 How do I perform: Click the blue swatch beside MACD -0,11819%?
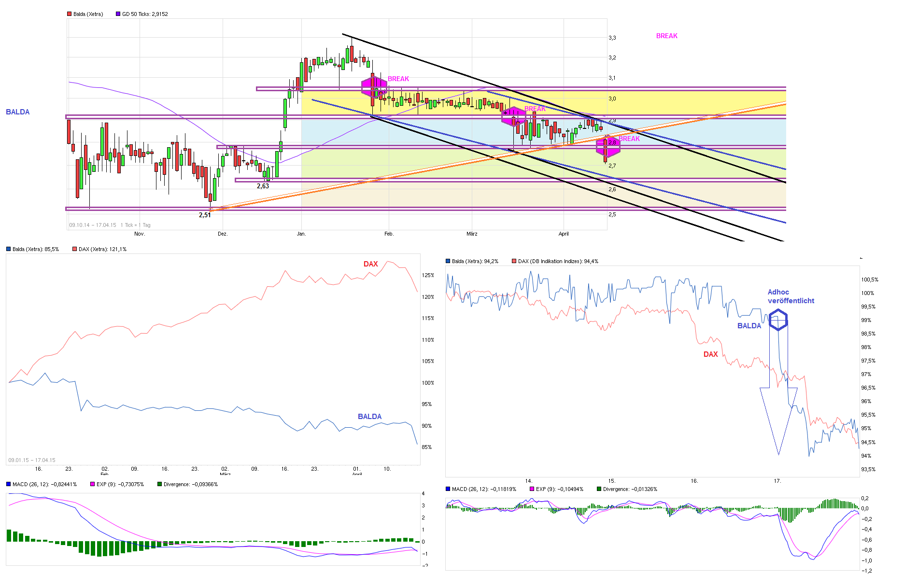[x=448, y=489]
